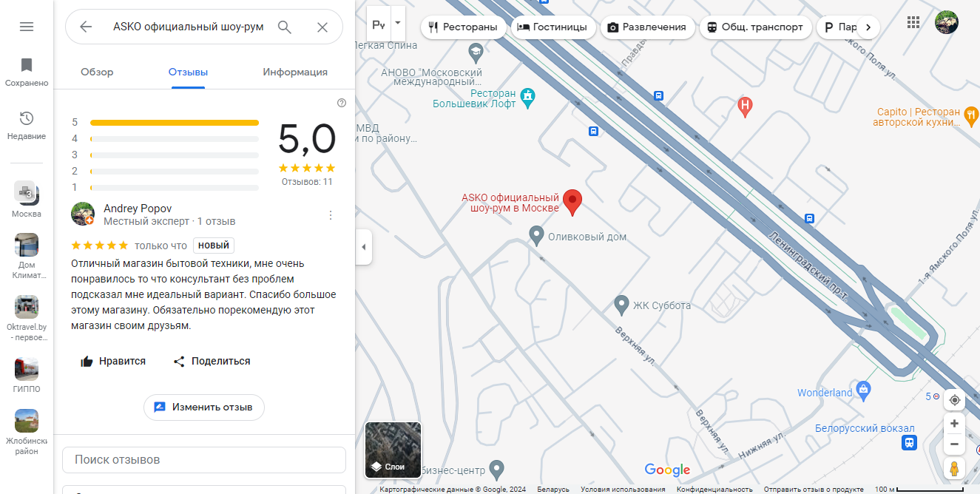980x494 pixels.
Task: Show your location with the target icon
Action: click(x=954, y=400)
